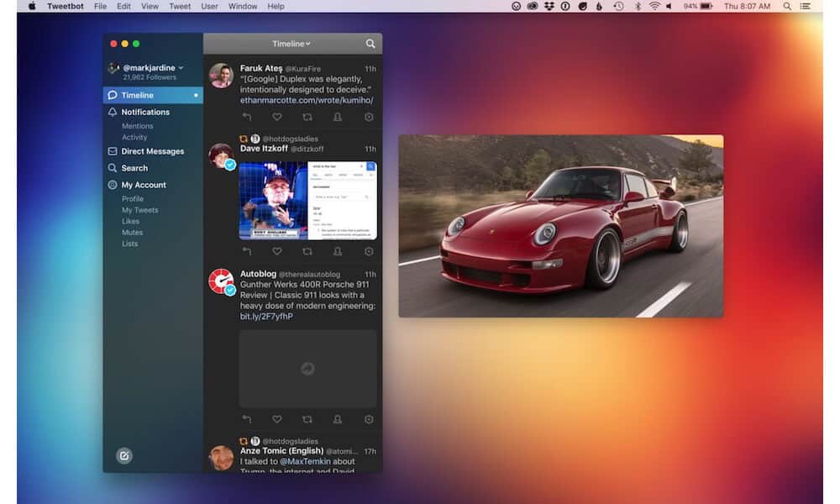The image size is (840, 504).
Task: Open the ethanmarcotte.com link
Action: coord(307,100)
